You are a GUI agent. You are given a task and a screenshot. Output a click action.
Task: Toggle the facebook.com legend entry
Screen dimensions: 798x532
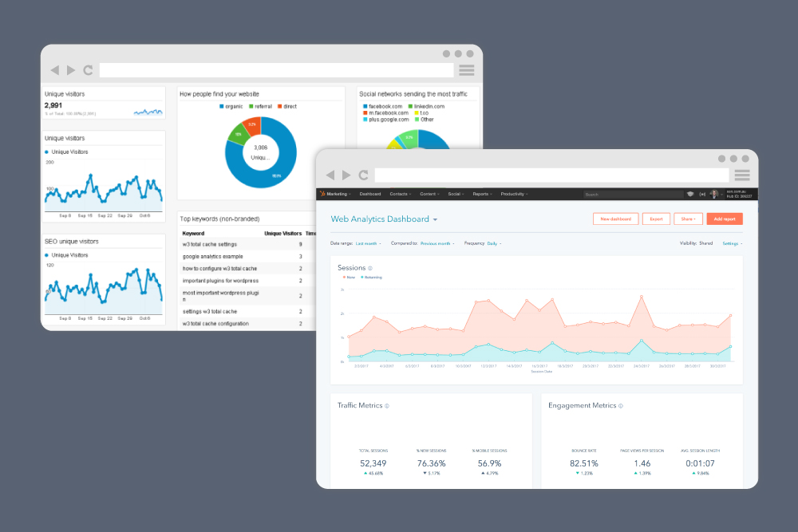(383, 106)
